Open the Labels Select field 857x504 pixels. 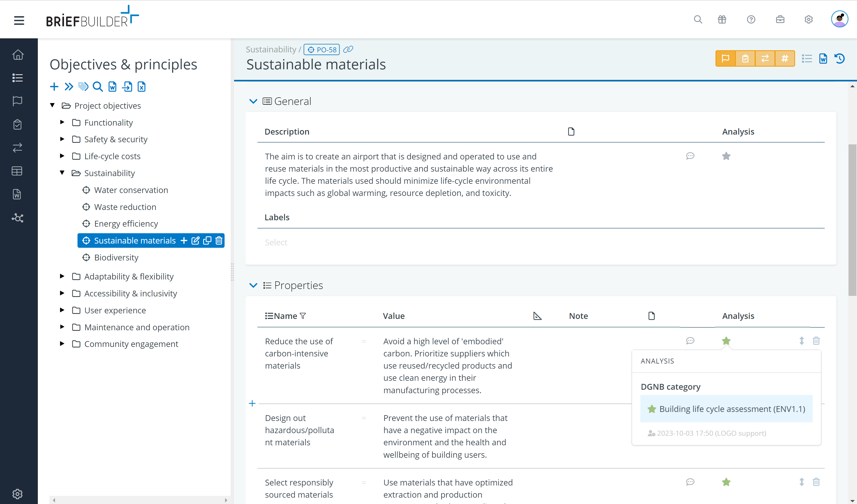[x=276, y=242]
